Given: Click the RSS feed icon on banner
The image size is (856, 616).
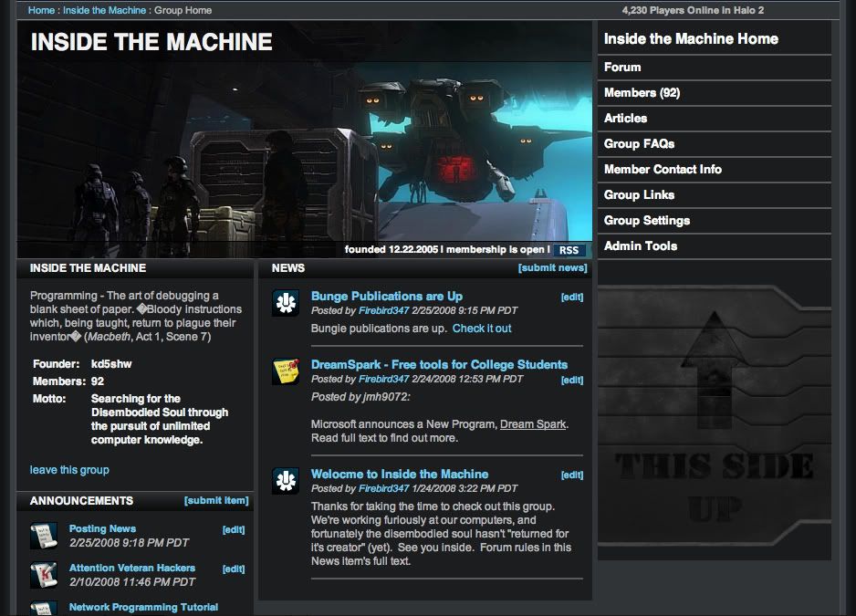Looking at the screenshot, I should [x=569, y=250].
